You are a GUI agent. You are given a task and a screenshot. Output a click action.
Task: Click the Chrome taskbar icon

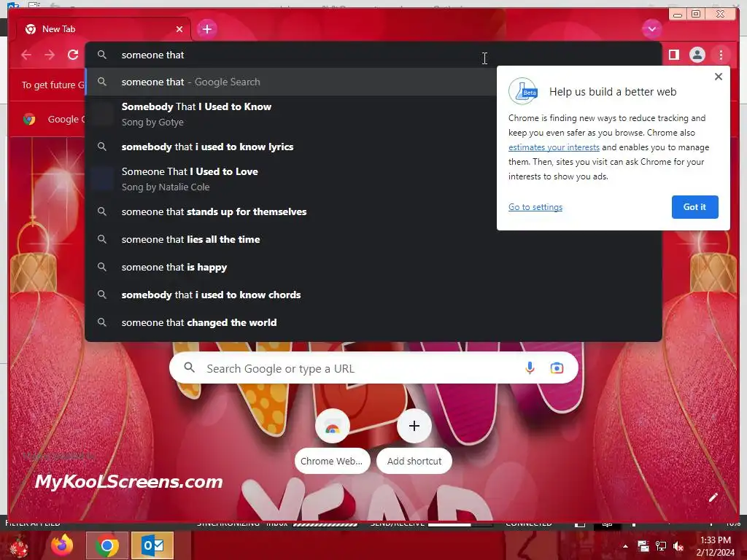pos(107,545)
